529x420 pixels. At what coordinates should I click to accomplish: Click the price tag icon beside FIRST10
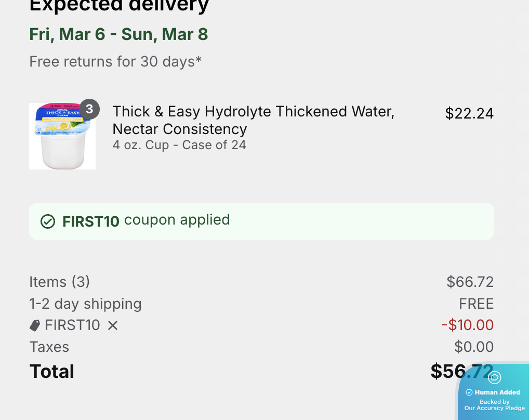(35, 325)
